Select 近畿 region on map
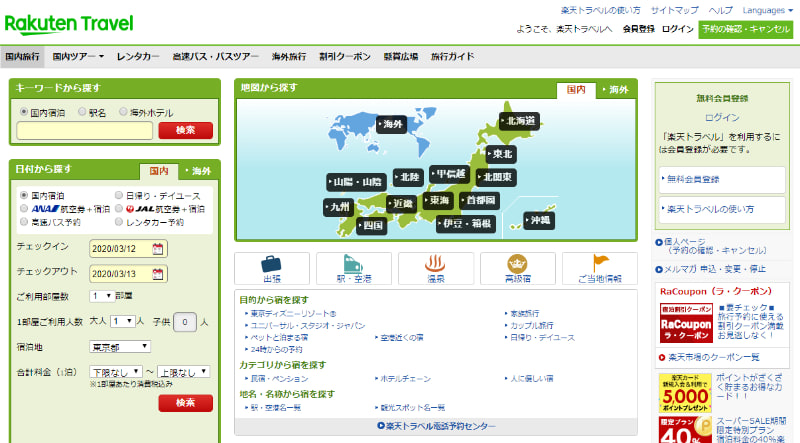This screenshot has height=443, width=800. (x=401, y=204)
